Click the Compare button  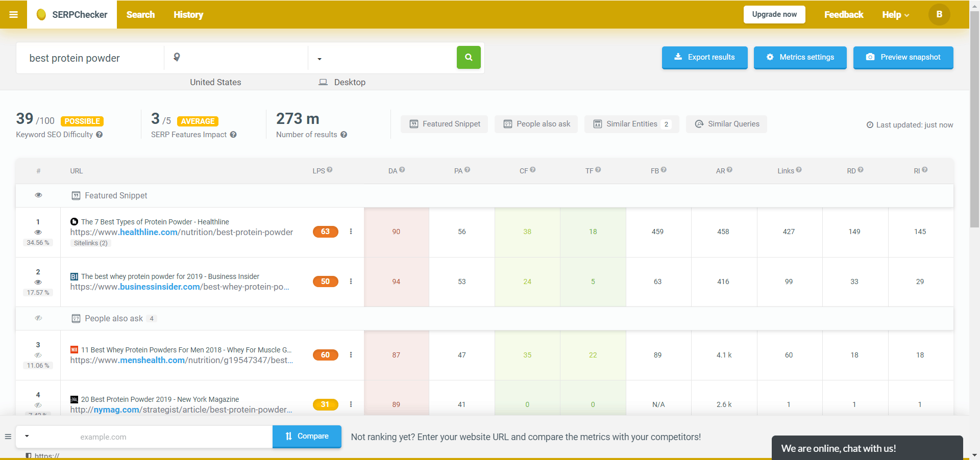click(307, 437)
